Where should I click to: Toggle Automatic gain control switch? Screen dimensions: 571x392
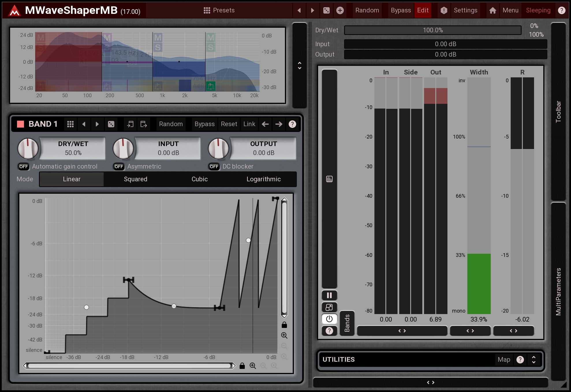(x=24, y=167)
